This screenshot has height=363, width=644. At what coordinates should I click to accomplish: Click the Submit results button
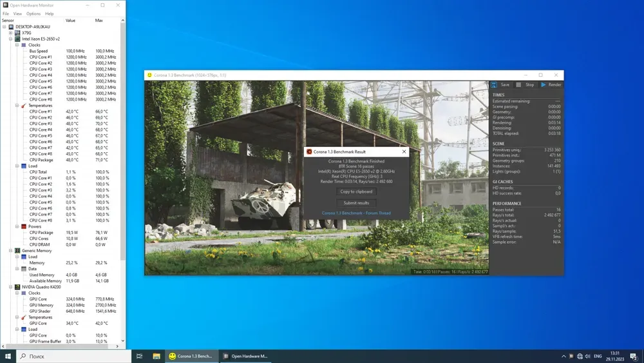pos(355,202)
